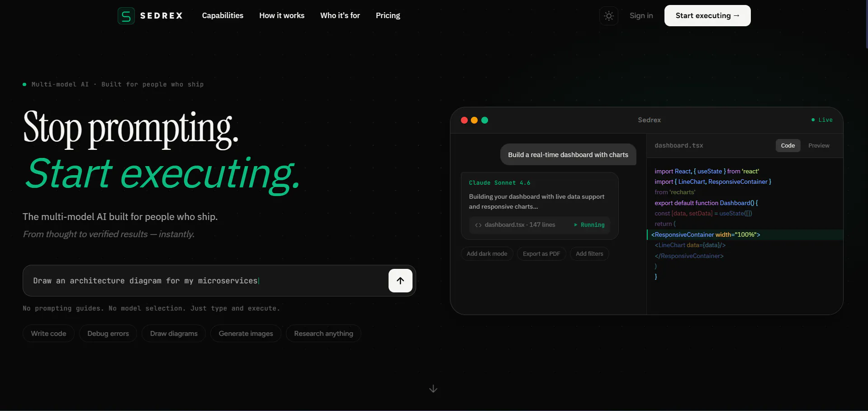This screenshot has height=411, width=868.
Task: Open Who it's for nav link
Action: [x=340, y=15]
